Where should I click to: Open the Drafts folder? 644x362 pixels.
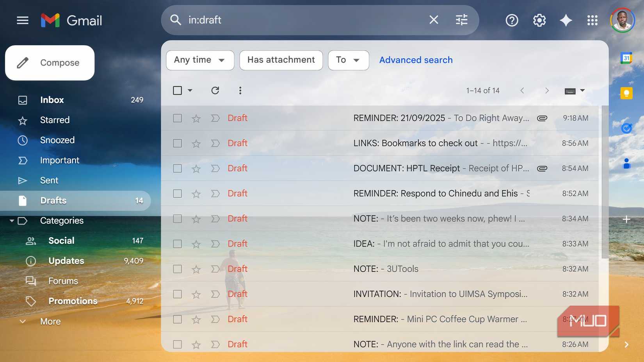[75, 201]
